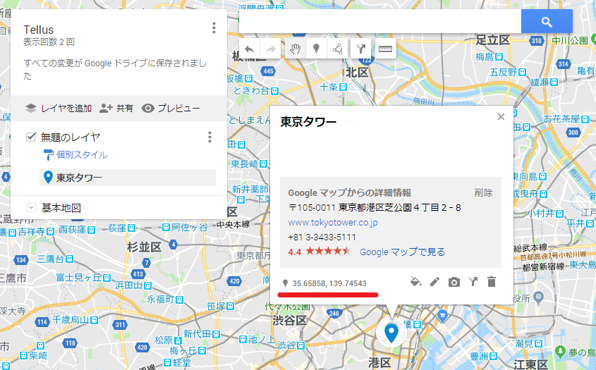Click the redo arrow in the toolbar
596x370 pixels.
click(x=270, y=49)
